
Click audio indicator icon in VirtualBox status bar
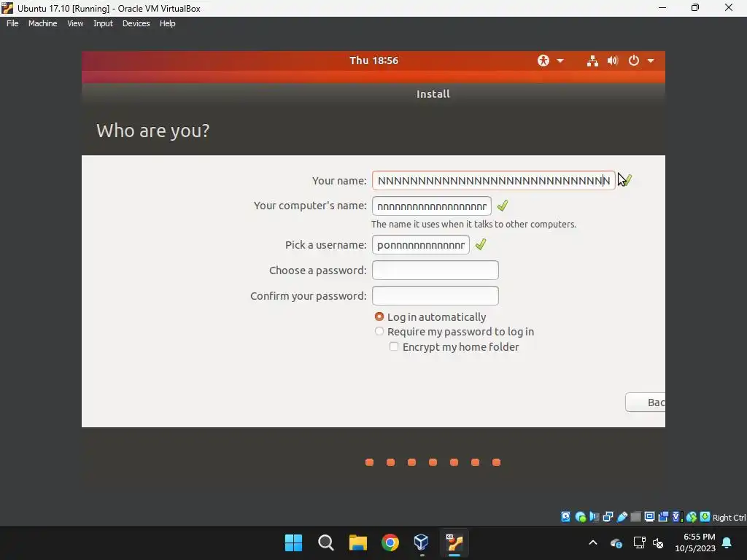594,517
